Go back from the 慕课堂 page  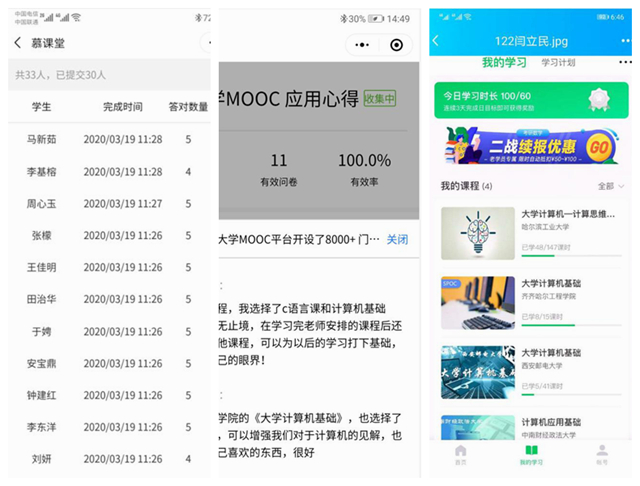click(17, 43)
